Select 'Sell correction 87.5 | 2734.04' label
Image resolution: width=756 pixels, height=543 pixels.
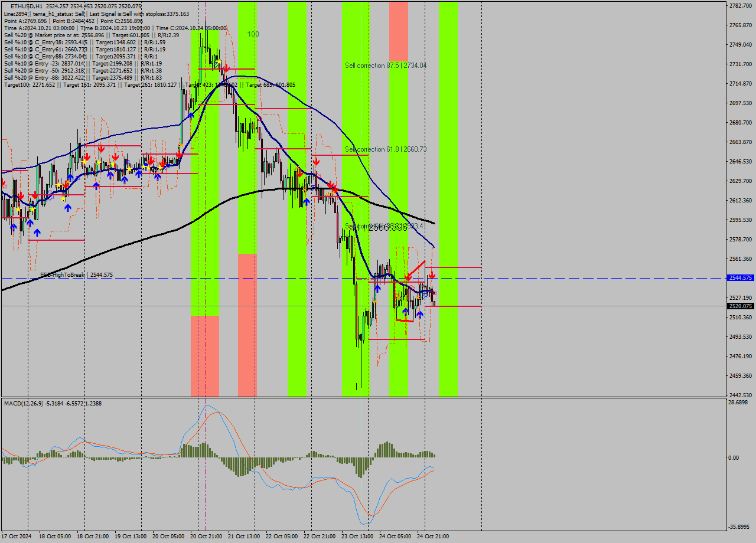[x=386, y=66]
